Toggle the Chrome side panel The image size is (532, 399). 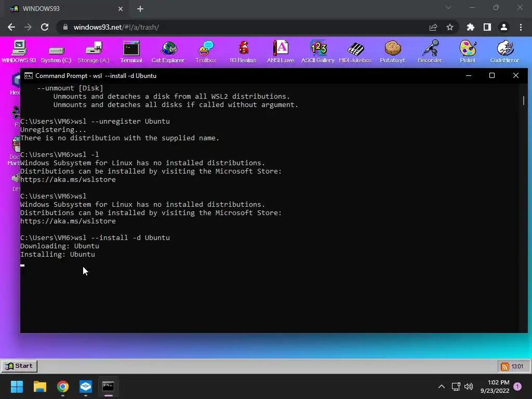point(487,27)
